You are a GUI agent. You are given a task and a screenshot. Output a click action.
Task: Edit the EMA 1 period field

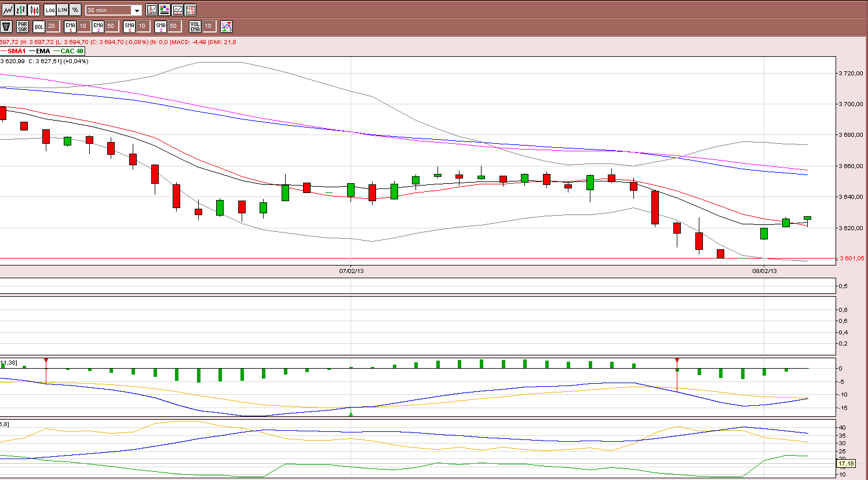(x=83, y=26)
